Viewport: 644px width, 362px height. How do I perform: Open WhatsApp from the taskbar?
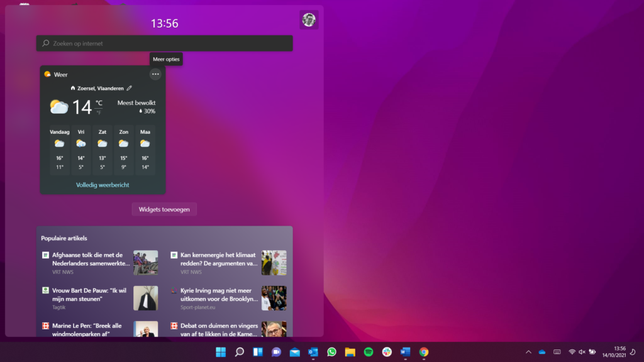point(331,352)
